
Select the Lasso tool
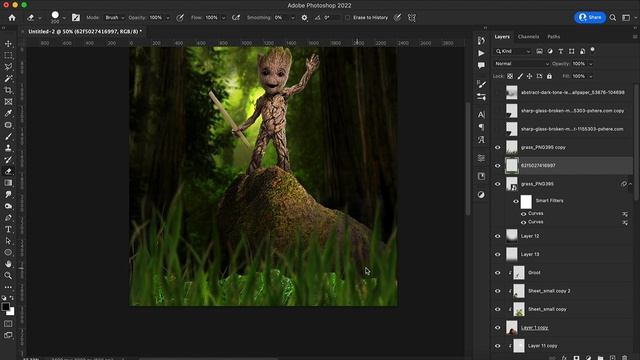8,67
